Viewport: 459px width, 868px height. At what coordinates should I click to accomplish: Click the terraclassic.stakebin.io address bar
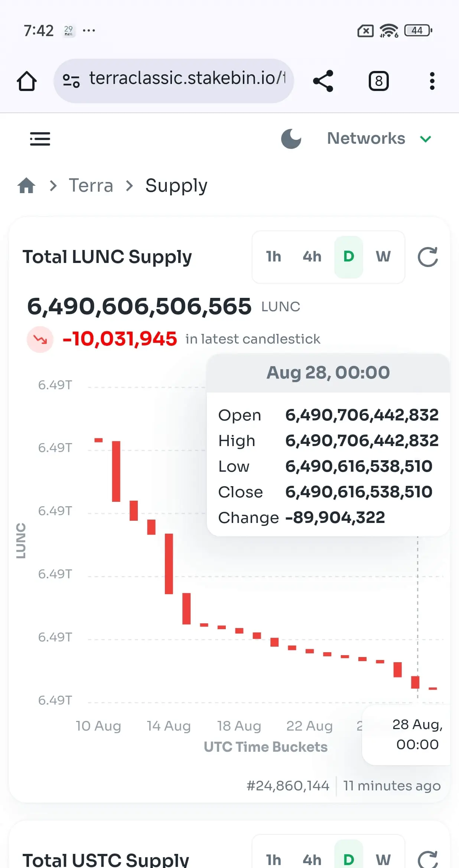[174, 81]
